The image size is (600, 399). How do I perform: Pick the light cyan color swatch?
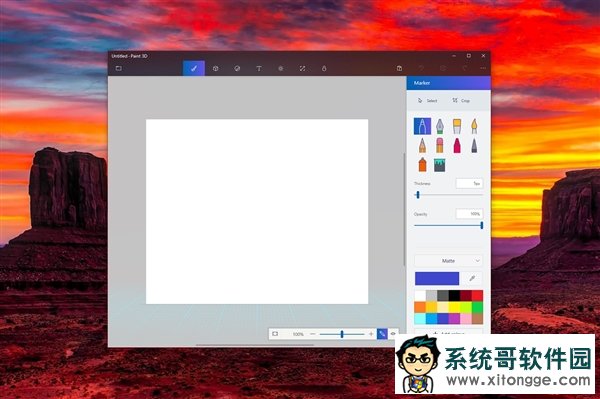point(420,319)
